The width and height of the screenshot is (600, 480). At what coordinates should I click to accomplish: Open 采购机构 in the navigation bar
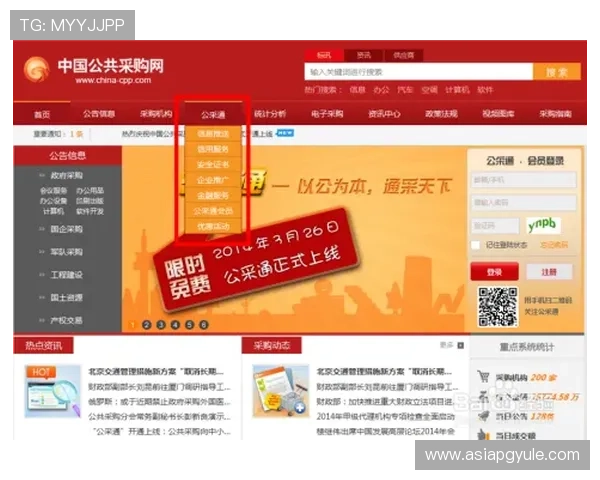coord(156,114)
